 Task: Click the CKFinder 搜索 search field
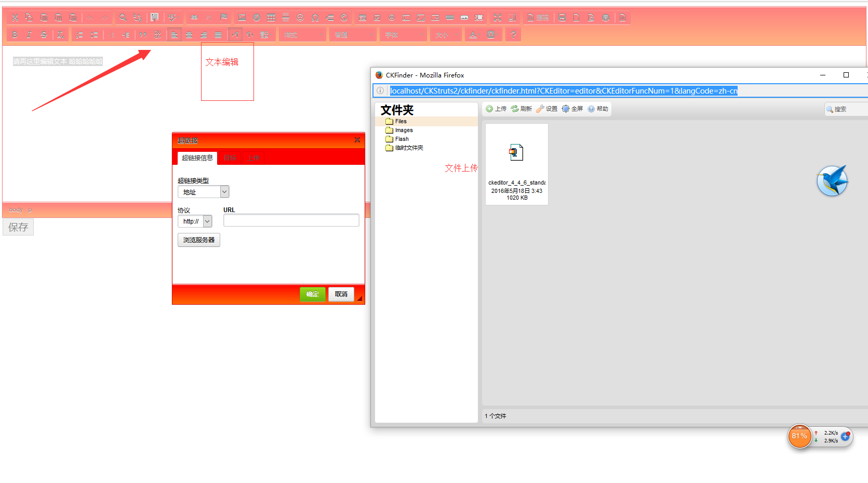[x=847, y=109]
